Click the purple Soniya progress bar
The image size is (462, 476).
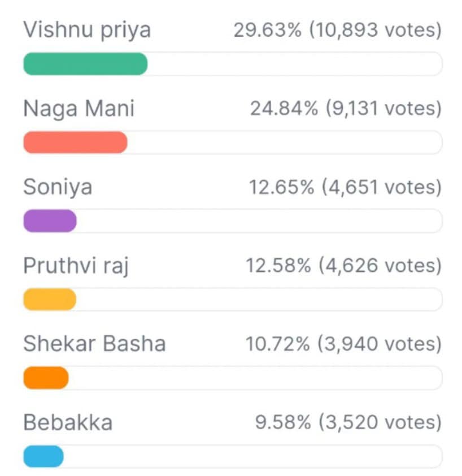pyautogui.click(x=50, y=220)
